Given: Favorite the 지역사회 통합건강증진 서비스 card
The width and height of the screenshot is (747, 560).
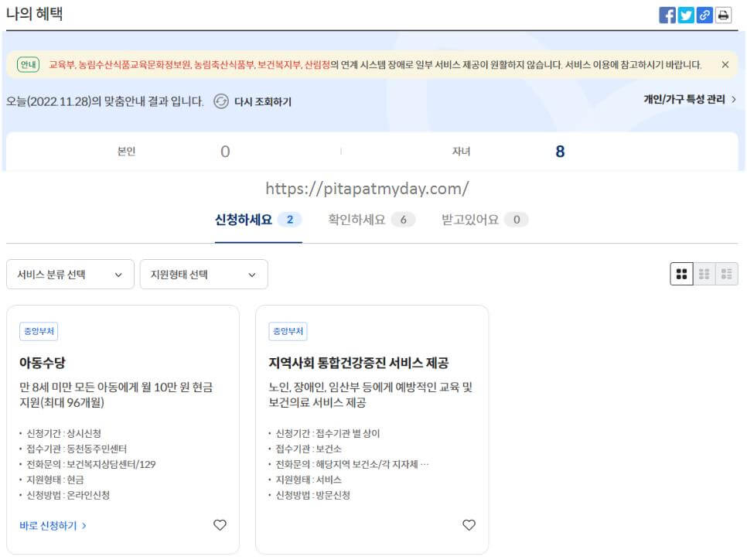Looking at the screenshot, I should [x=469, y=525].
